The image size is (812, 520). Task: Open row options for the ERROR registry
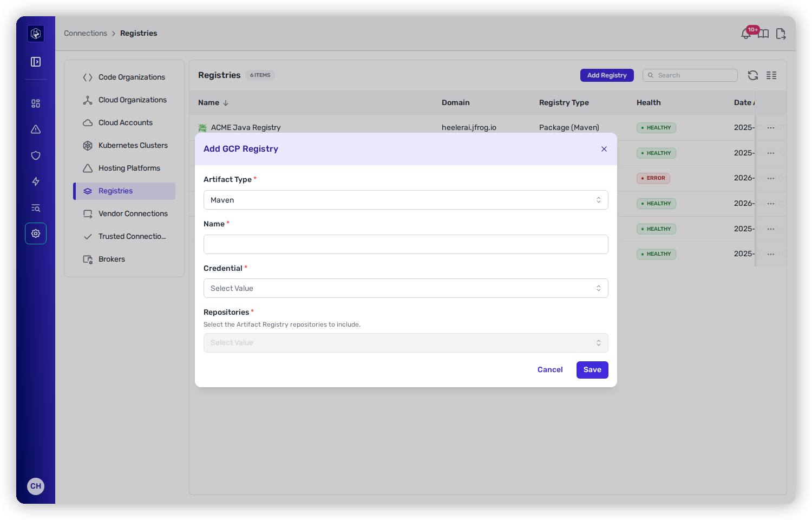click(x=771, y=178)
